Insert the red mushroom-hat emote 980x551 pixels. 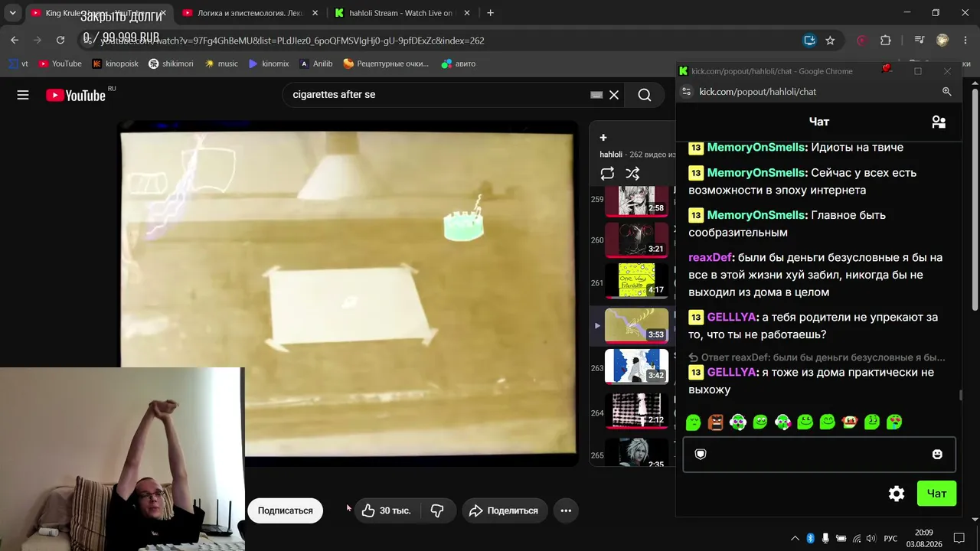pyautogui.click(x=850, y=422)
